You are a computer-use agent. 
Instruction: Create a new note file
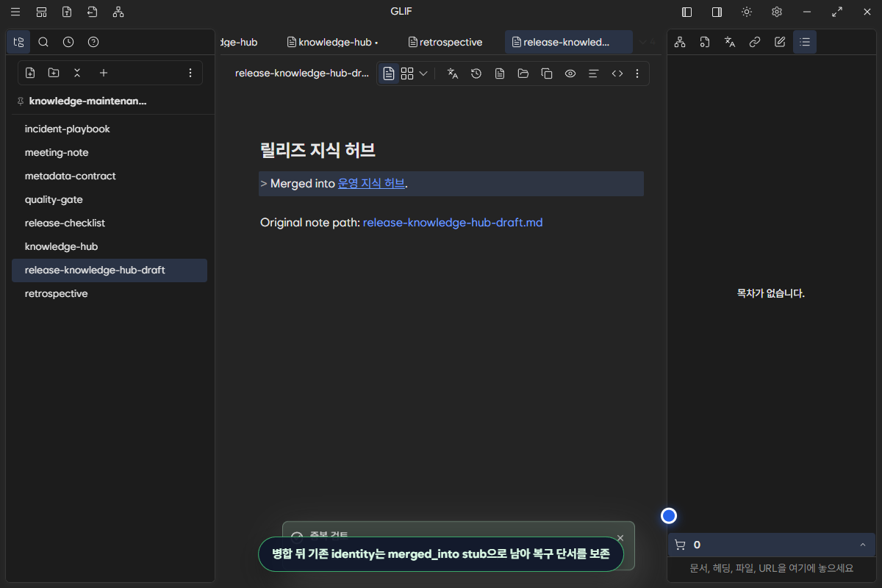(30, 73)
